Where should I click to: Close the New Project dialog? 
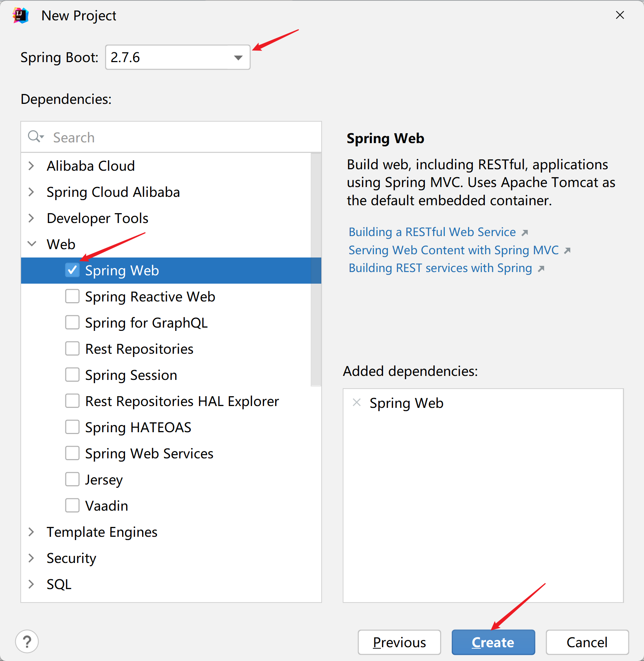pyautogui.click(x=620, y=15)
